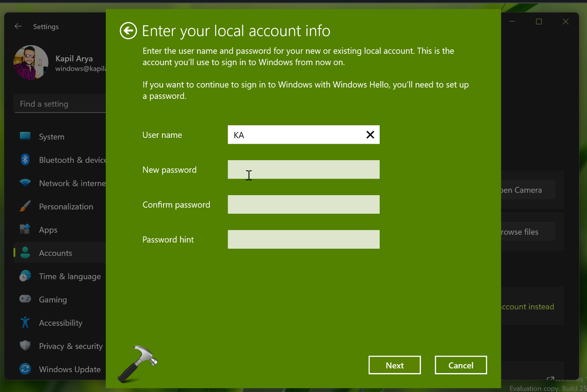
Task: Clear the User name field with X
Action: point(370,135)
